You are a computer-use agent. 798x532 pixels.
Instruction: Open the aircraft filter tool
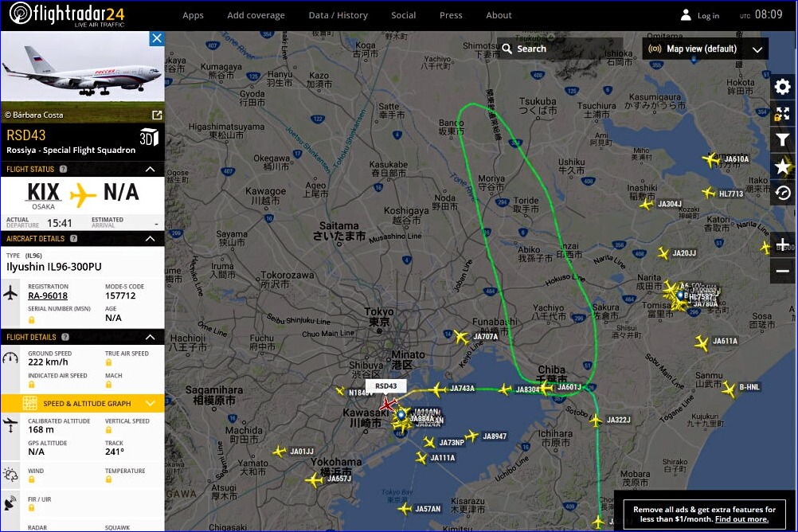[x=782, y=139]
